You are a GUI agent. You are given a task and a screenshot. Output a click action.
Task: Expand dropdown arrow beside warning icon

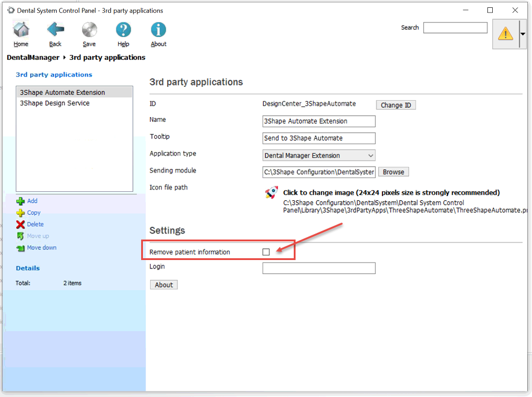click(x=523, y=34)
